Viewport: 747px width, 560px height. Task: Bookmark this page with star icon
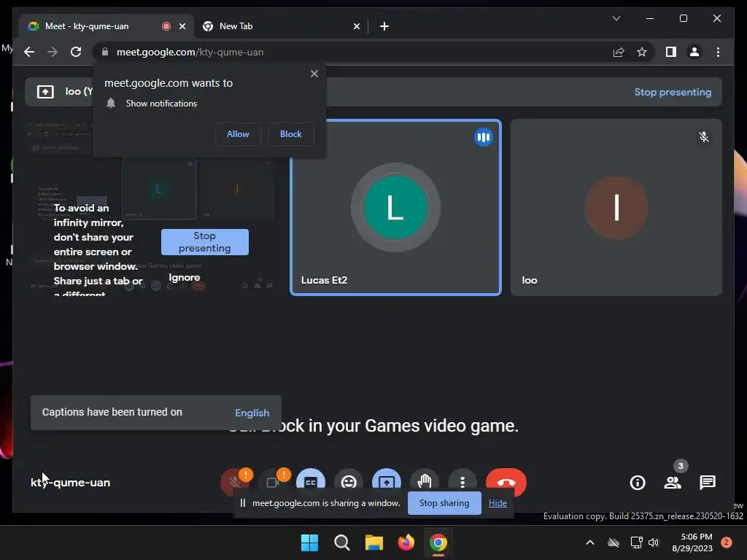642,52
